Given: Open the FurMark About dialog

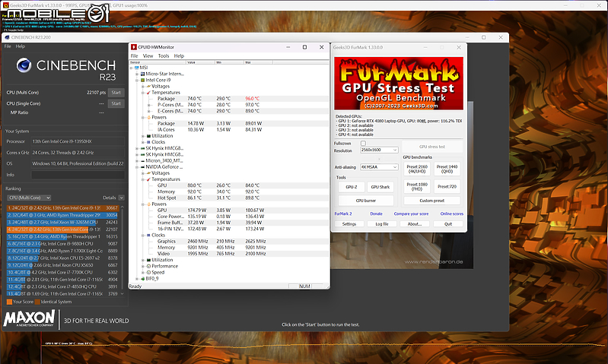Looking at the screenshot, I should click(414, 224).
